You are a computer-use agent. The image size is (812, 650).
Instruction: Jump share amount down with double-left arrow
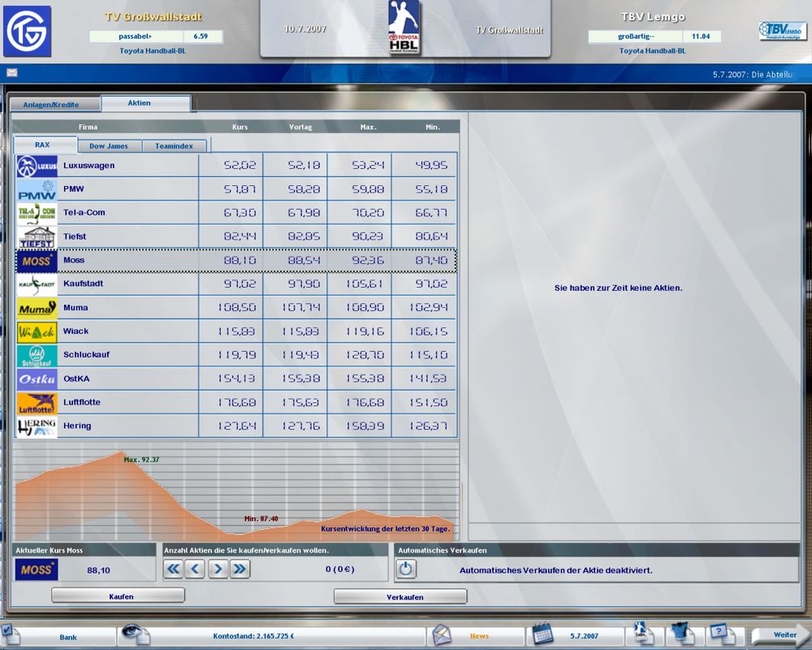[173, 570]
